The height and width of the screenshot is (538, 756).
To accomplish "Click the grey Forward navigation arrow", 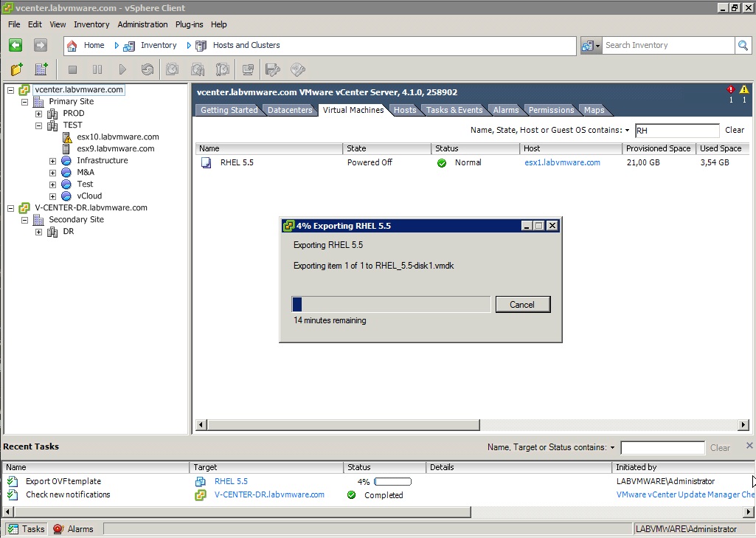I will point(41,45).
